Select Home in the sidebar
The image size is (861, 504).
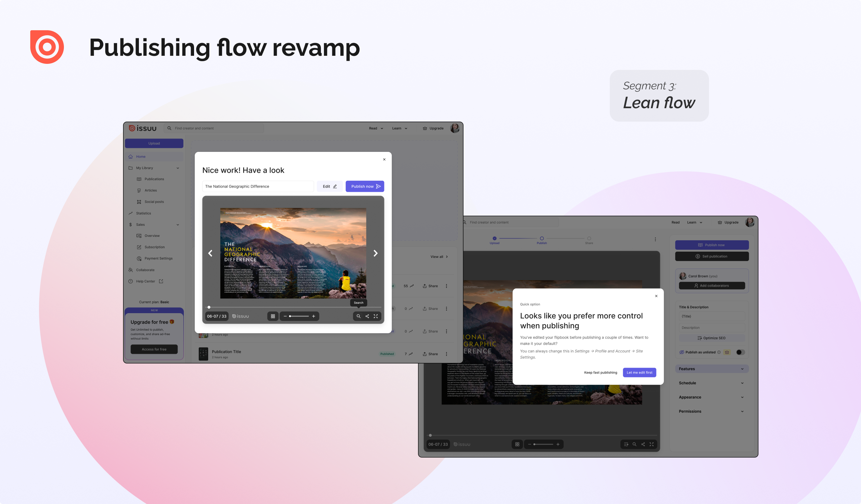(154, 157)
